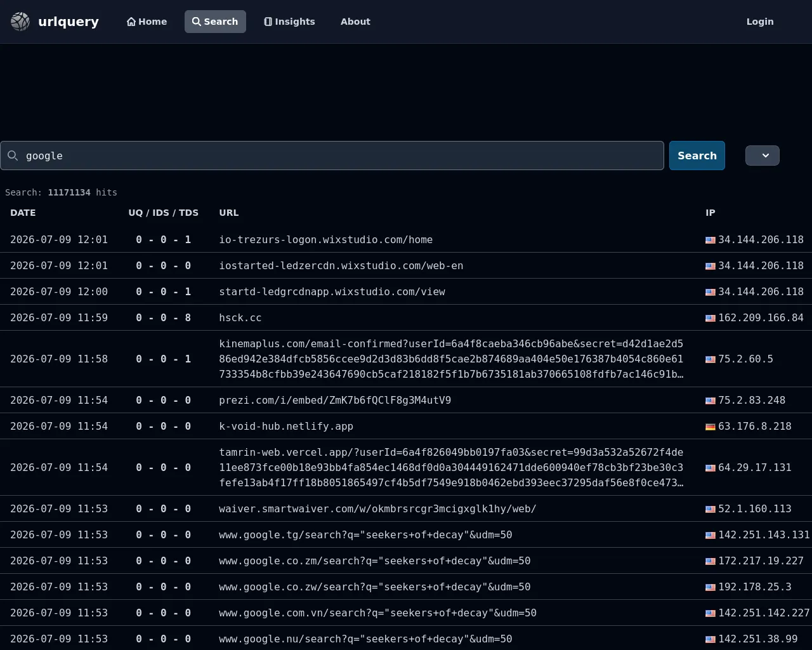Click US flag beside 142.251.143.131

[x=710, y=535]
